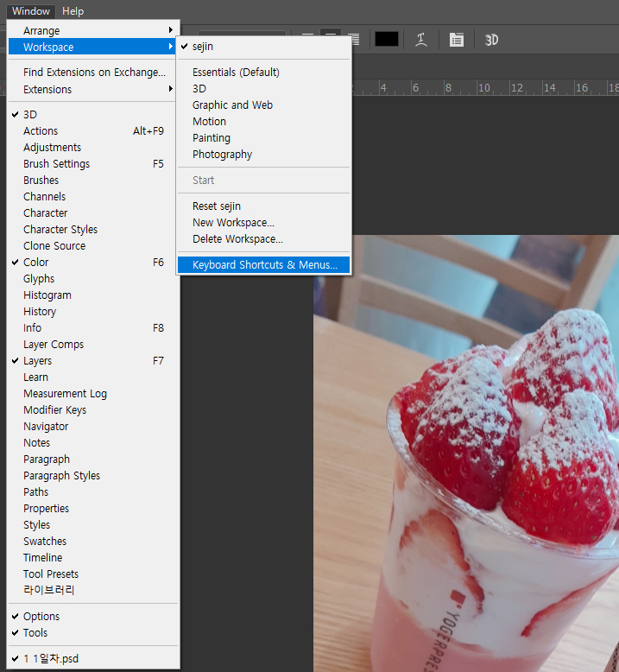Switch to the 3D workspace
Image resolution: width=619 pixels, height=672 pixels.
[264, 88]
